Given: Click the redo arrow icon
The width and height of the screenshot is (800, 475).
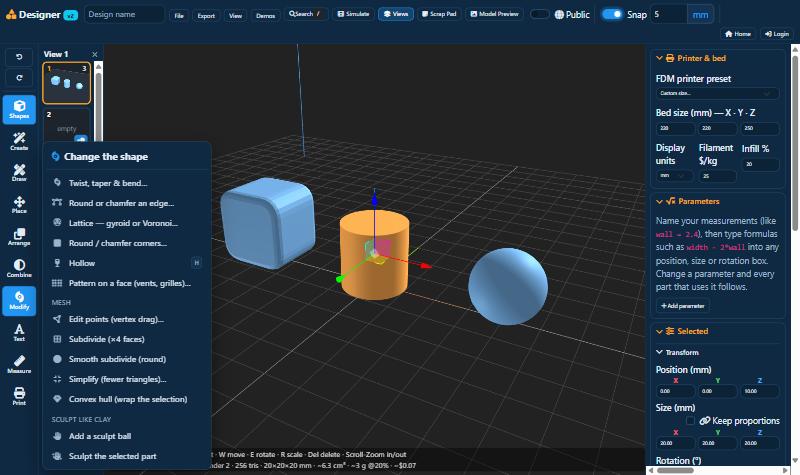Looking at the screenshot, I should click(x=19, y=78).
